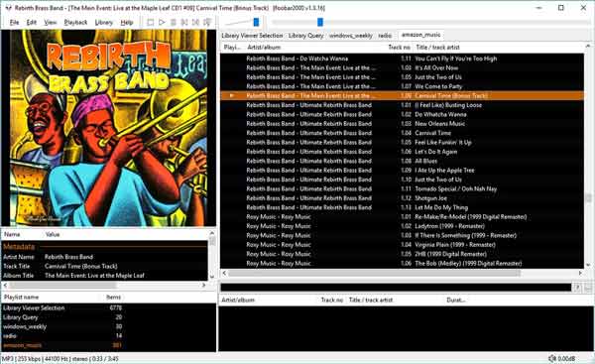Click the Playlist name column header
The height and width of the screenshot is (364, 595).
coord(22,298)
